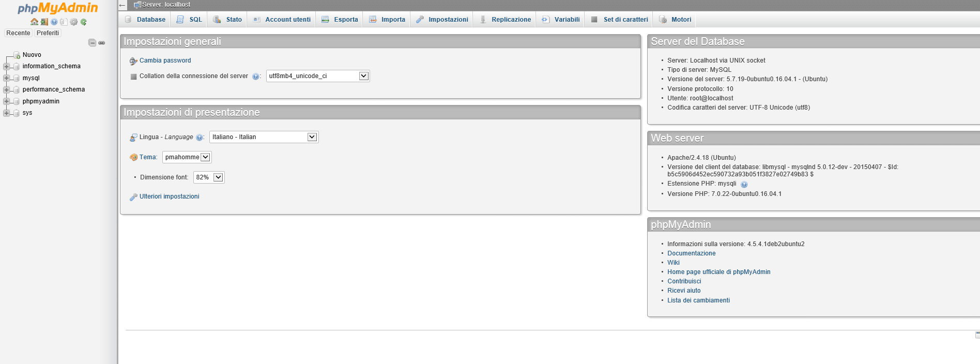Viewport: 980px width, 364px height.
Task: Open the Replicazione tab
Action: 506,20
